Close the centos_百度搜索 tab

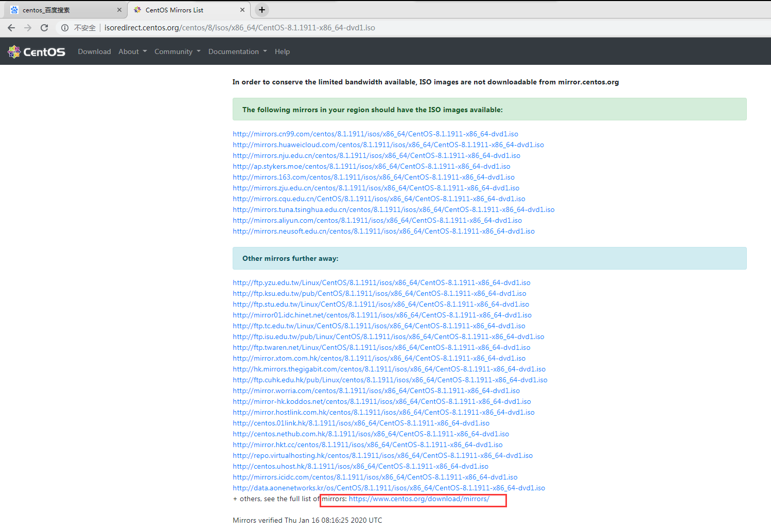coord(119,10)
